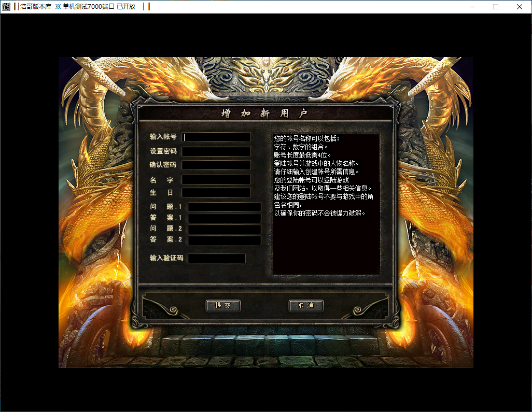Click the 设置密码 password field
Image resolution: width=532 pixels, height=412 pixels.
216,151
